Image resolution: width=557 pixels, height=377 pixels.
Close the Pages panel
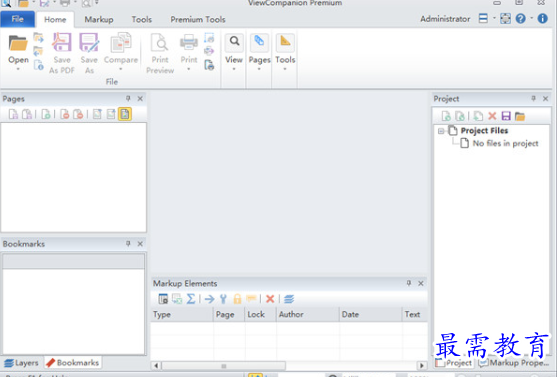point(140,98)
